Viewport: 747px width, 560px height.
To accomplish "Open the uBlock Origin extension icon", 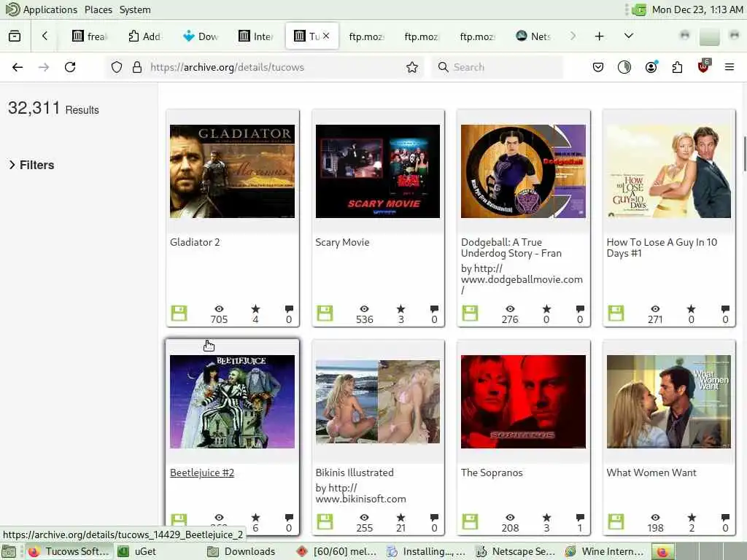I will pos(704,66).
